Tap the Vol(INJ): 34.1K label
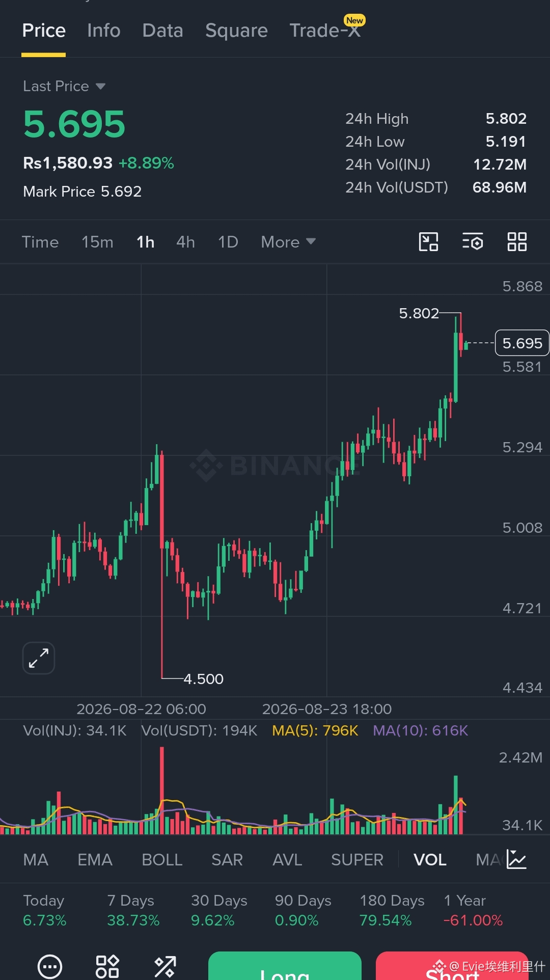The width and height of the screenshot is (550, 980). pyautogui.click(x=75, y=730)
